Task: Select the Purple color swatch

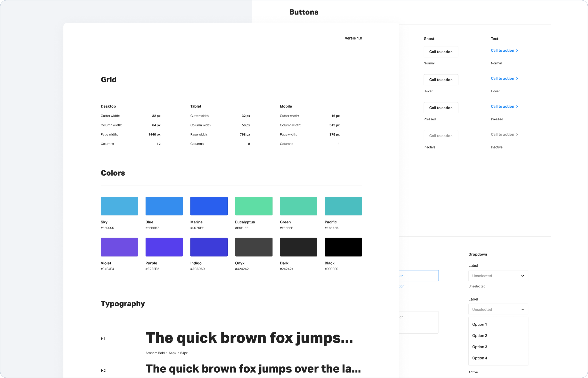Action: (164, 247)
